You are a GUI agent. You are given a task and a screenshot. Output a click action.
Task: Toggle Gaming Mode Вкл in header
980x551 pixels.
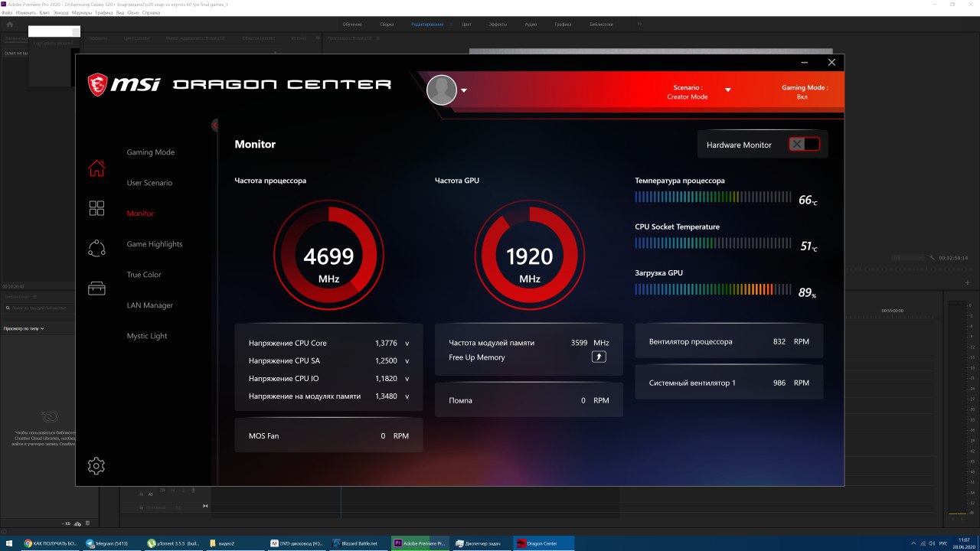pos(804,93)
